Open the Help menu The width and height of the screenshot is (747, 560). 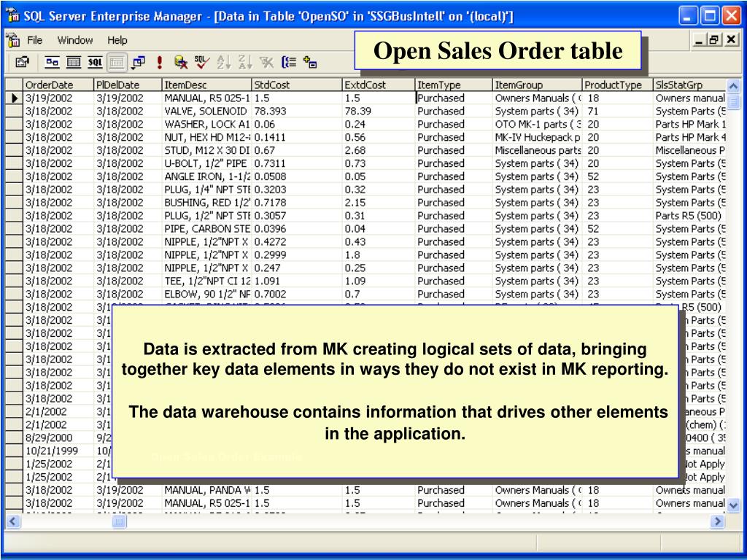pyautogui.click(x=117, y=40)
